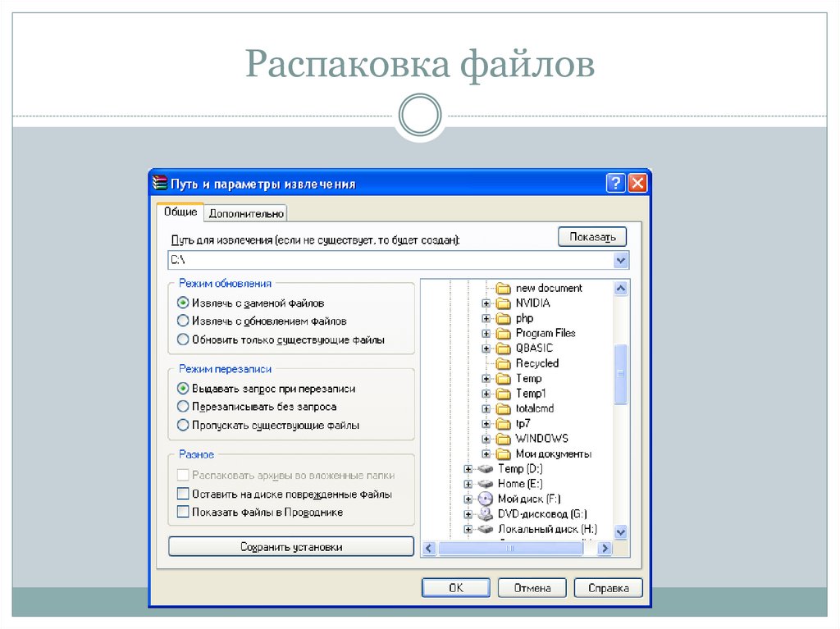This screenshot has width=840, height=629.
Task: Click the vertical scrollbar thumb in folder tree
Action: [x=620, y=373]
